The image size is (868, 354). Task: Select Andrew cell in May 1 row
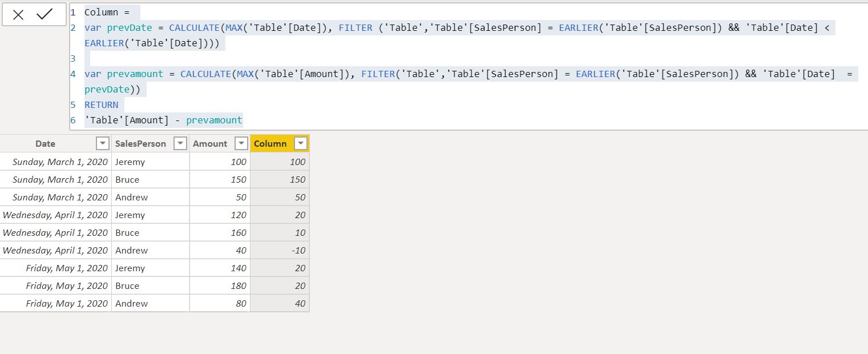click(151, 303)
